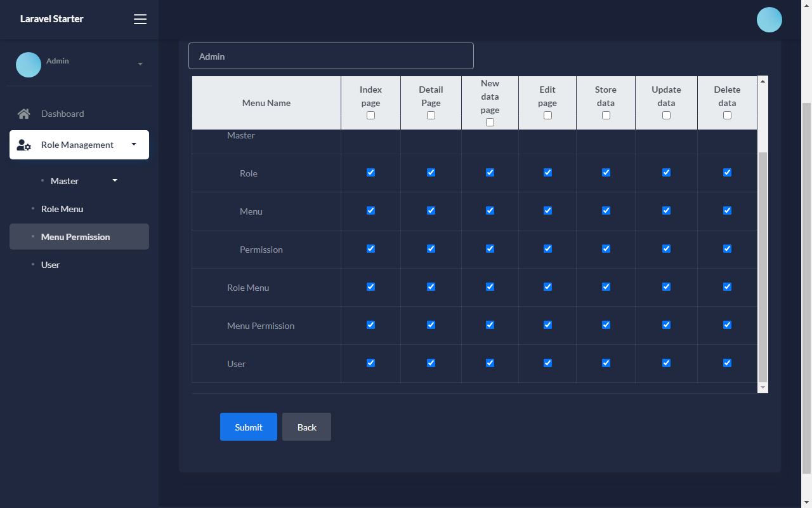Image resolution: width=812 pixels, height=508 pixels.
Task: Click the Master row label in table
Action: point(241,135)
